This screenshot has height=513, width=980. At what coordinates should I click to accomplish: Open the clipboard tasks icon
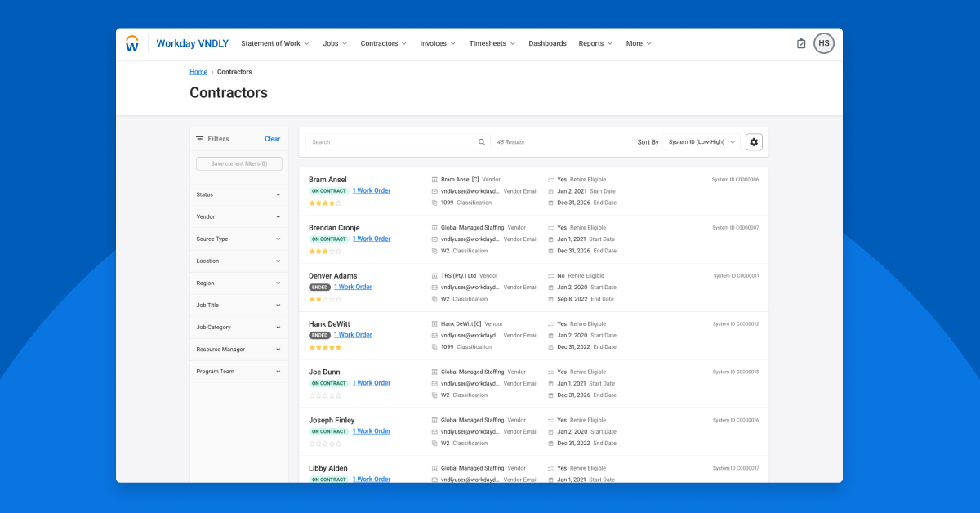tap(801, 44)
